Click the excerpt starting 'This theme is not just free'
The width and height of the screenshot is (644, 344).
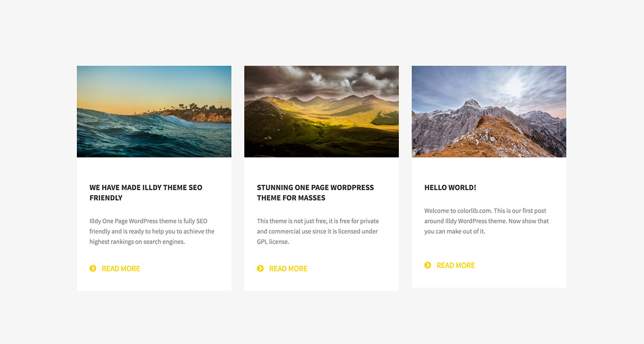point(318,231)
